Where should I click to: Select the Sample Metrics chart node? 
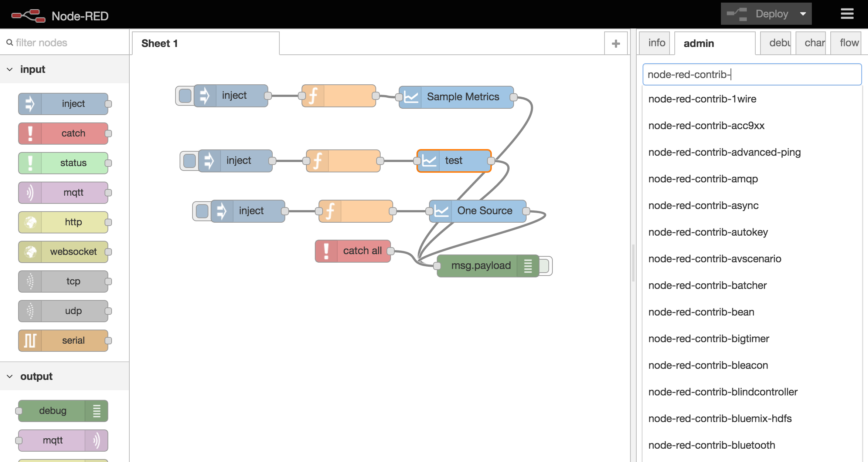coord(457,97)
